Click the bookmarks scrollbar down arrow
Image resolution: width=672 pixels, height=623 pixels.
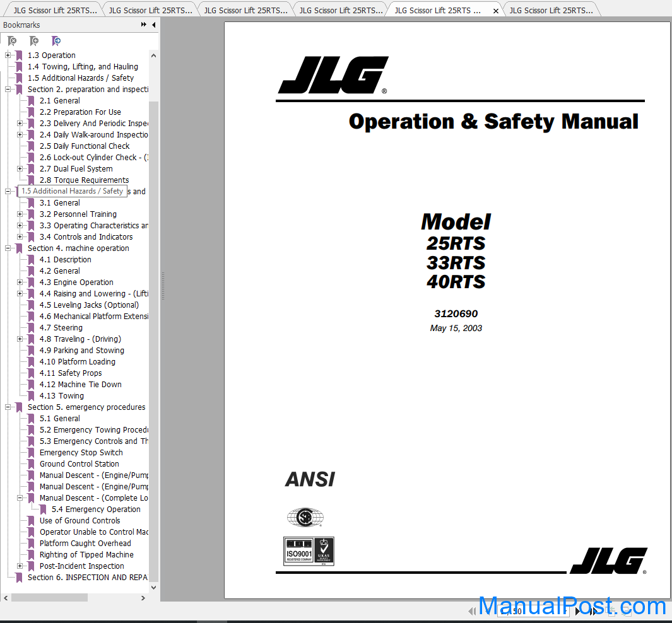click(x=153, y=588)
